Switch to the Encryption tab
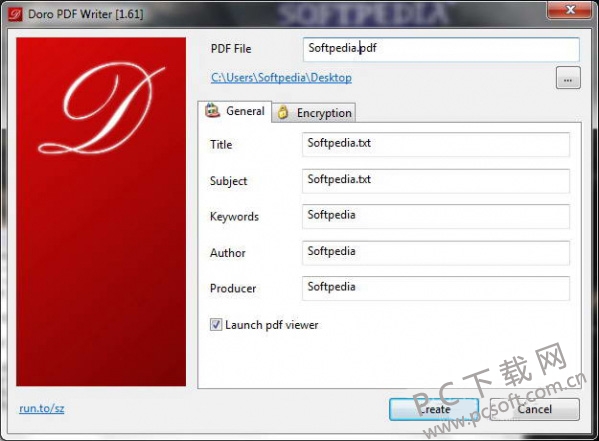Screen dimensions: 599x441 point(314,113)
